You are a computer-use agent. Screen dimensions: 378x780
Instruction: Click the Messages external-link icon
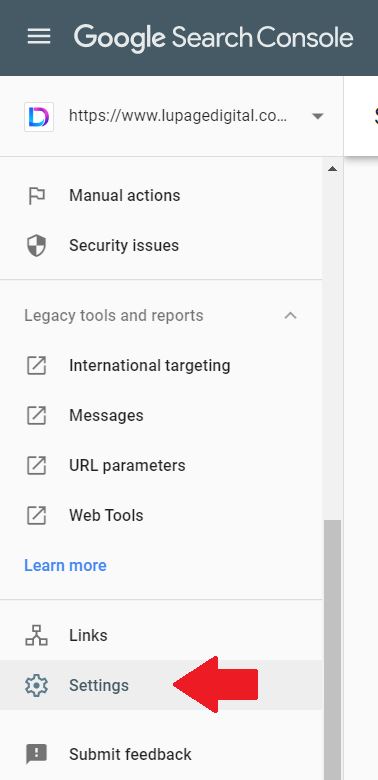[36, 415]
